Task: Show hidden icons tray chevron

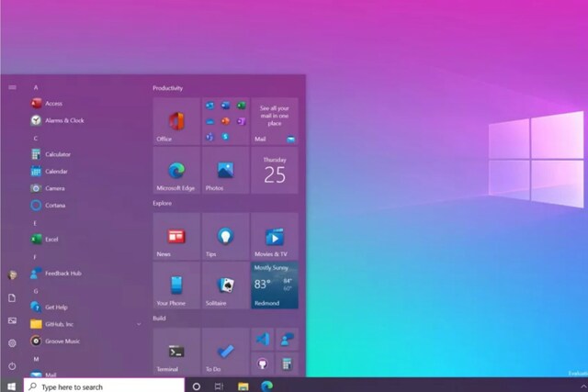Action: pyautogui.click(x=583, y=386)
